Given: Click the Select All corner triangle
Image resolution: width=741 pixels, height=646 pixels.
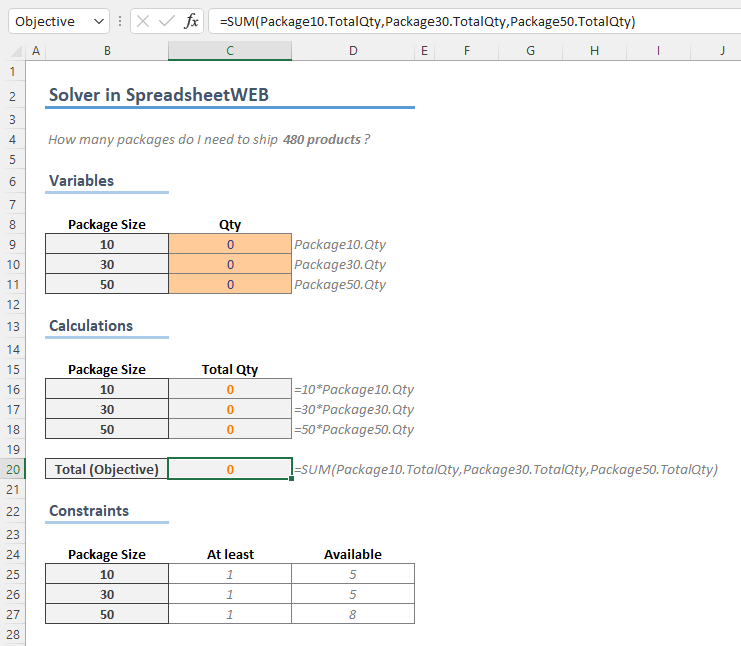Looking at the screenshot, I should click(15, 51).
